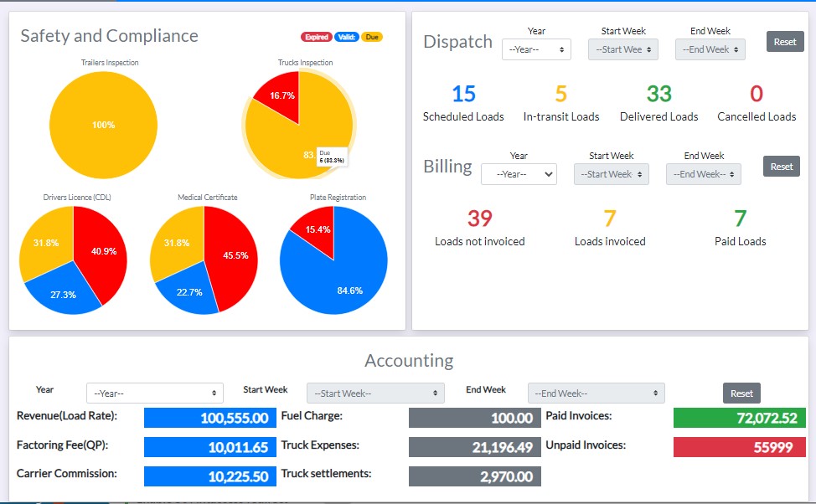
Task: Open the Dispatch Year dropdown
Action: tap(536, 49)
